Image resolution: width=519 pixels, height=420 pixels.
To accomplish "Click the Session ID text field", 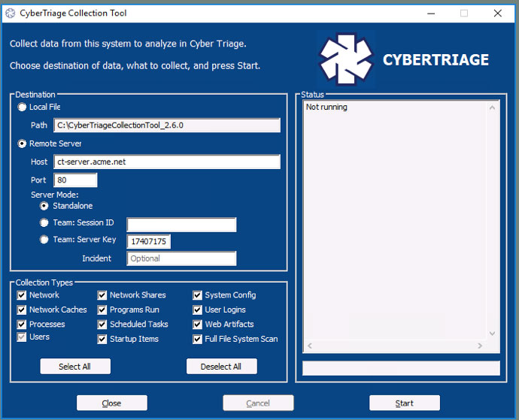I will 181,225.
